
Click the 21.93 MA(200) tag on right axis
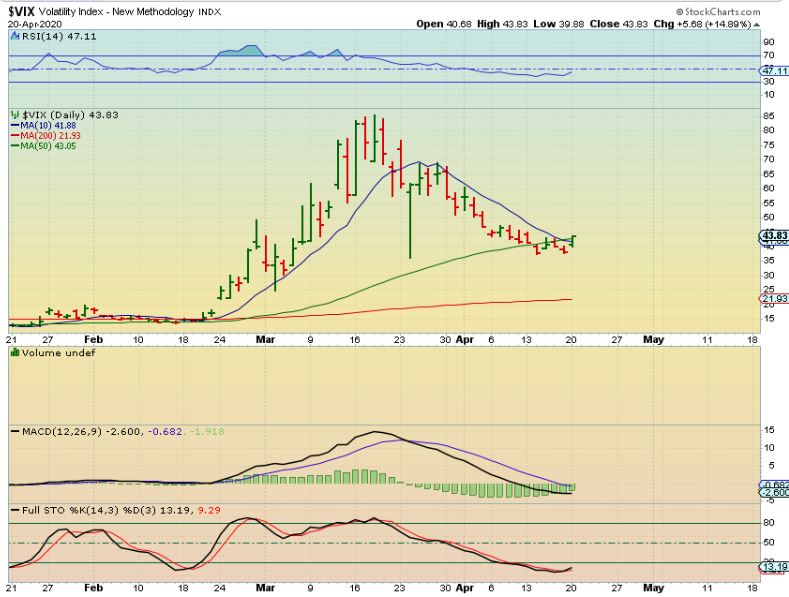(x=774, y=298)
